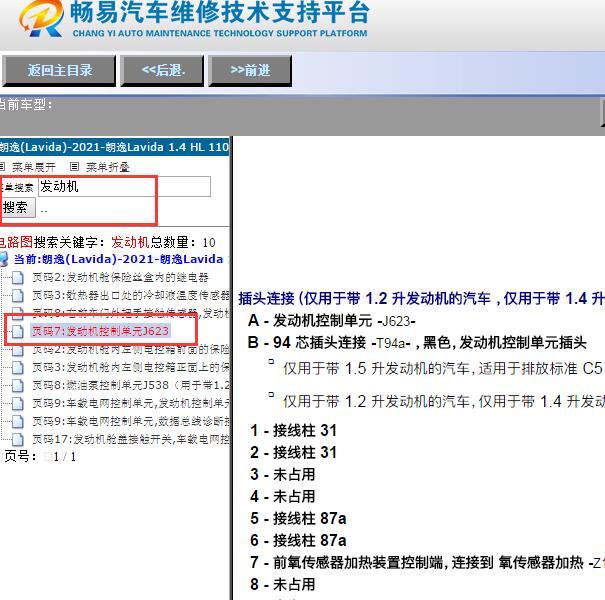Viewport: 605px width, 600px height.
Task: Click document icon for 散热器出口处的冷却液温度传感器
Action: (17, 295)
